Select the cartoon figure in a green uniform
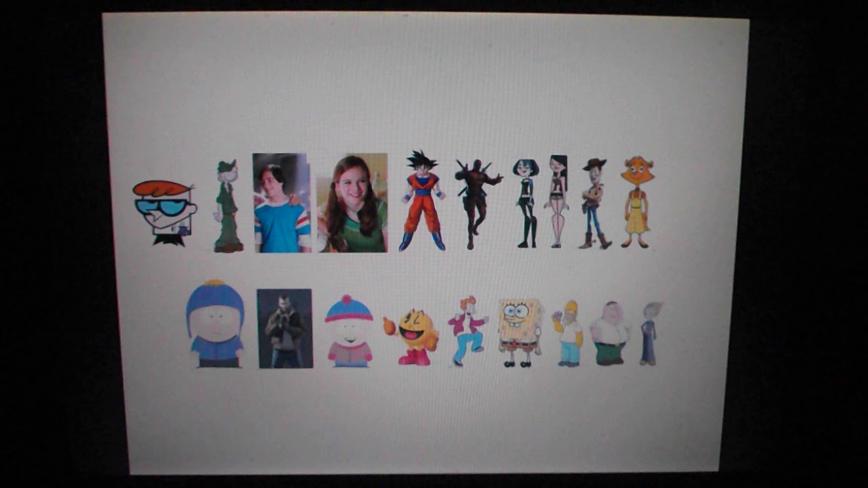 pyautogui.click(x=229, y=206)
